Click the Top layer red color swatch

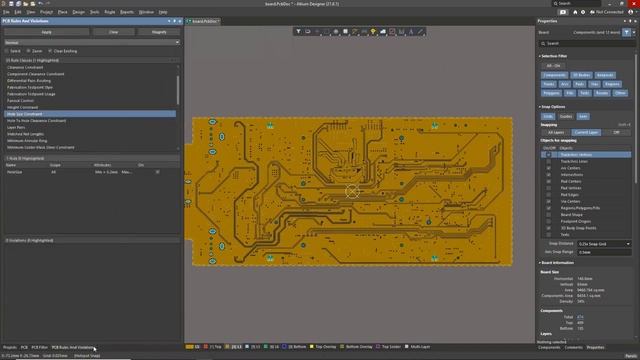coord(206,347)
